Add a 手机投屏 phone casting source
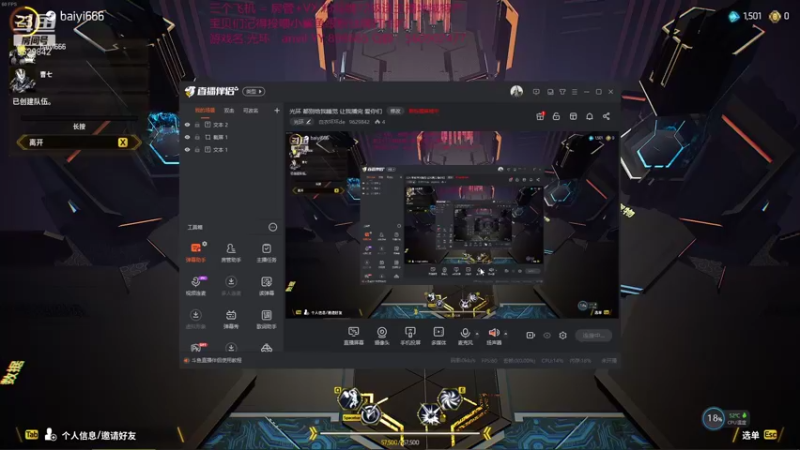Viewport: 800px width, 450px height. (x=410, y=336)
